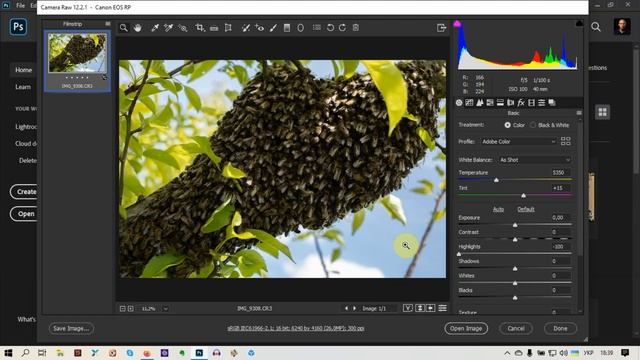Viewport: 640px width, 360px height.
Task: Click the Exposure value field
Action: 560,218
